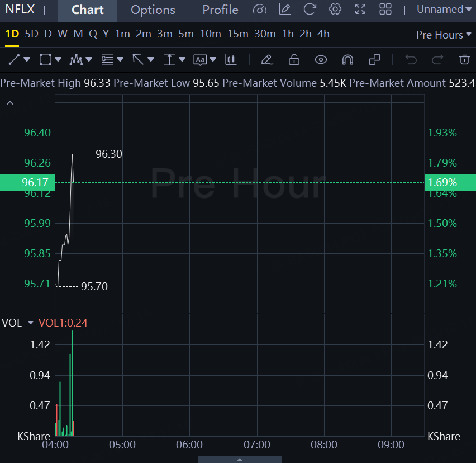Open the VOL indicator dropdown arrow
476x463 pixels.
(31, 323)
